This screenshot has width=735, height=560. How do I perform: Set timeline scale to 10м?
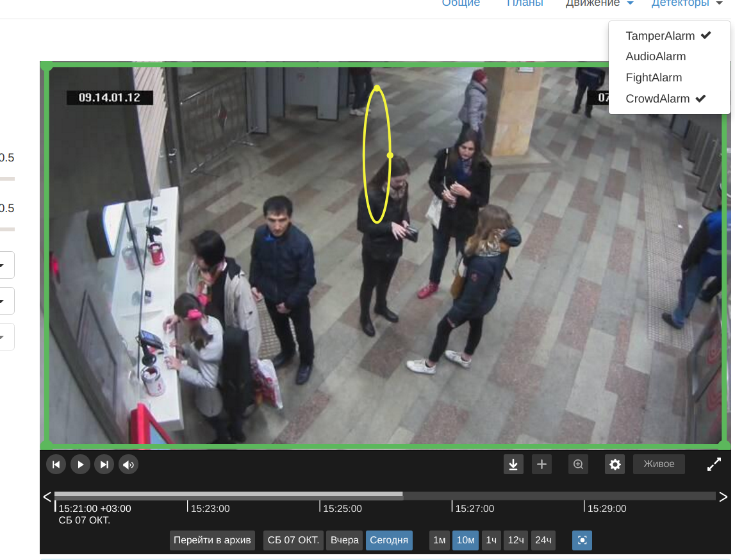pyautogui.click(x=465, y=540)
